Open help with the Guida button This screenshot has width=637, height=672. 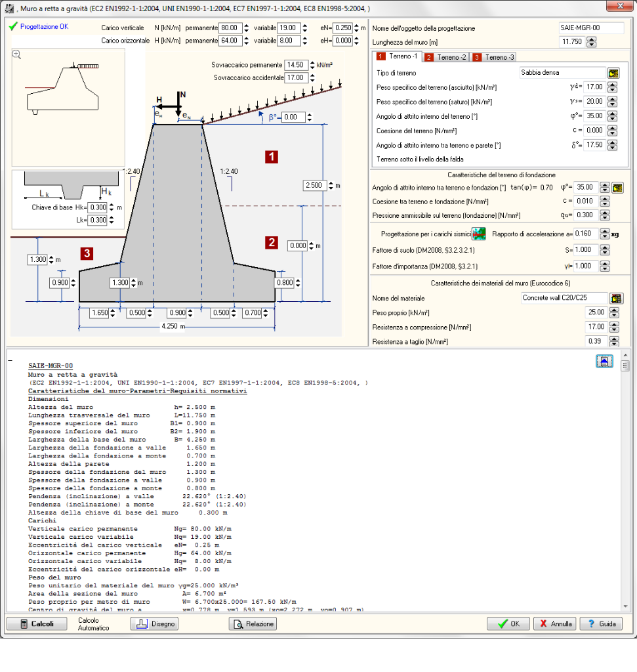click(x=601, y=623)
